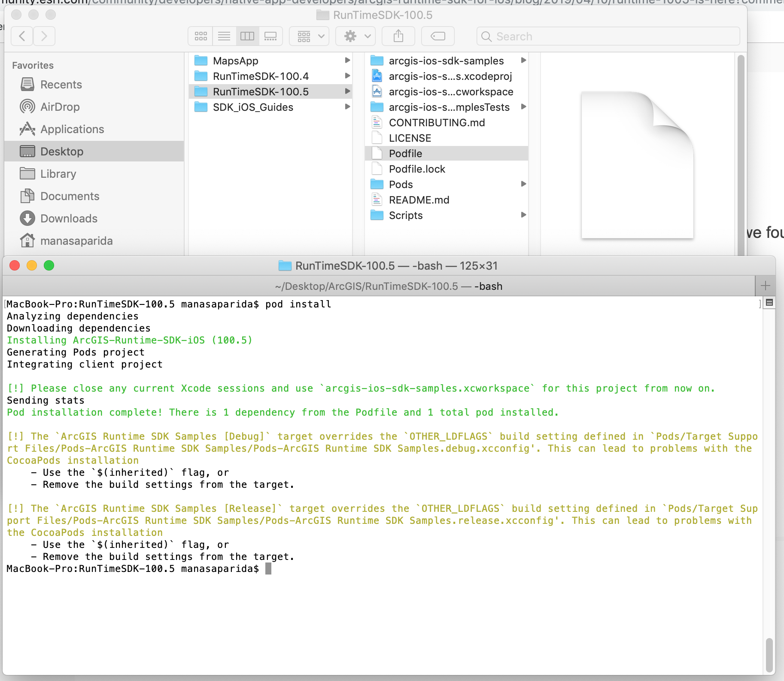Select the MapsApp folder
The height and width of the screenshot is (681, 784).
(x=270, y=61)
